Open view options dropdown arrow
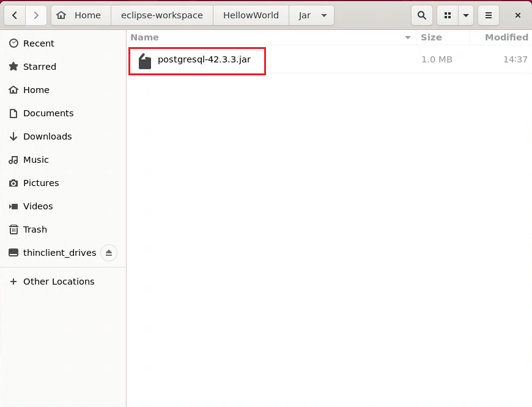Screen dimensions: 532x407 tap(466, 15)
